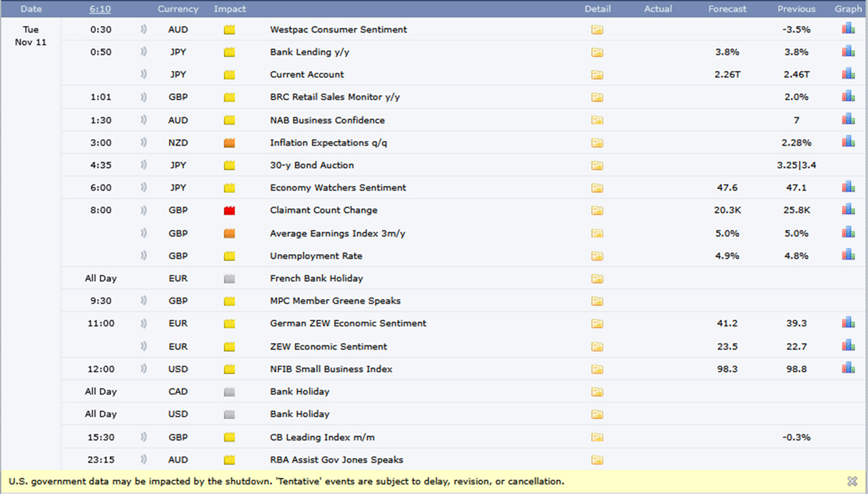Image resolution: width=868 pixels, height=494 pixels.
Task: Open detail folder for Westpac Consumer Sentiment
Action: click(597, 30)
